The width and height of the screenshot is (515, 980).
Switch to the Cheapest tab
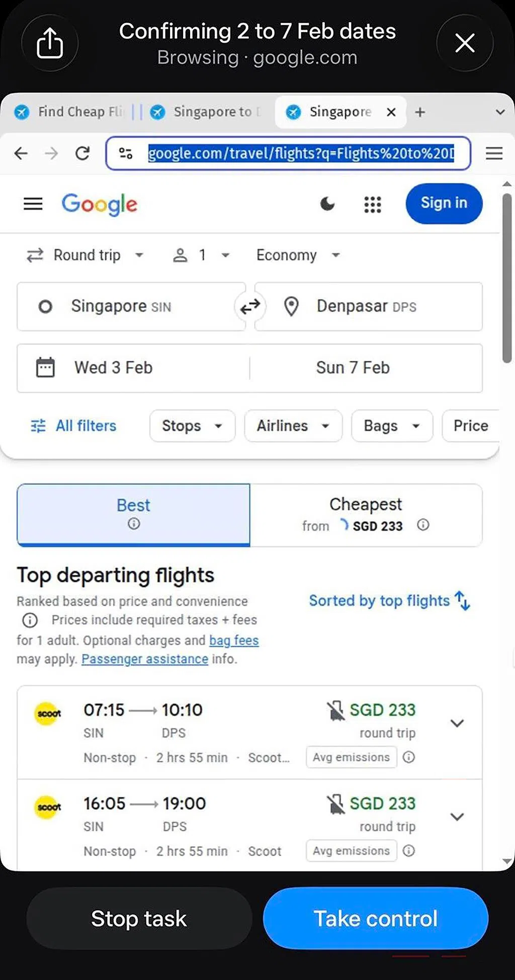(366, 515)
